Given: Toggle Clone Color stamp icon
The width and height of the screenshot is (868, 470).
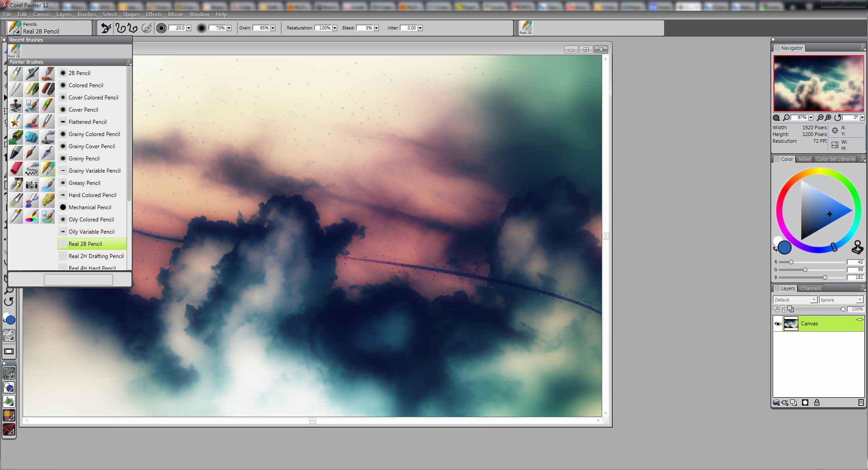Looking at the screenshot, I should click(x=857, y=247).
